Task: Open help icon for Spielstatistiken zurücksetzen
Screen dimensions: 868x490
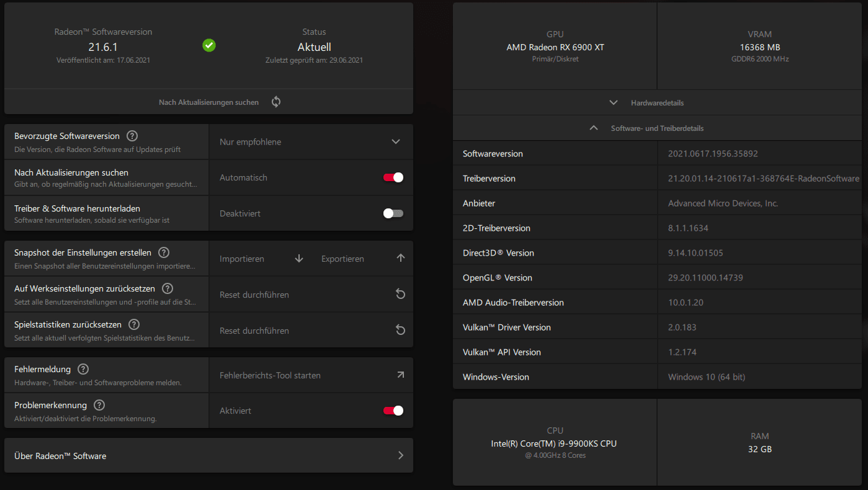Action: pos(134,324)
